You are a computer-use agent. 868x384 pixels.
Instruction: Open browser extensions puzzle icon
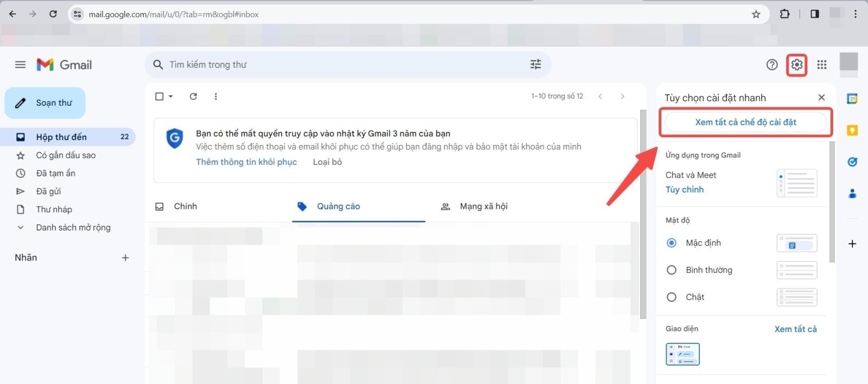point(784,14)
